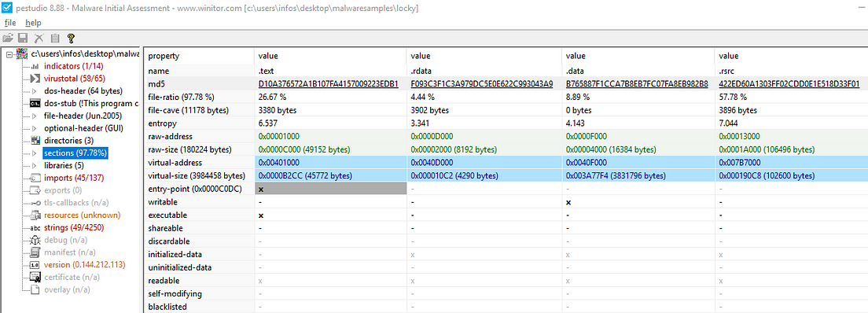Click the file-cave value 3380 bytes
The height and width of the screenshot is (313, 868).
pos(278,110)
